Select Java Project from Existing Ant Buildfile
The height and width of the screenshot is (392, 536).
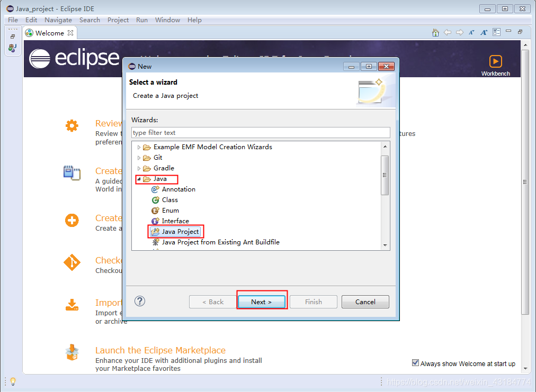click(x=216, y=242)
